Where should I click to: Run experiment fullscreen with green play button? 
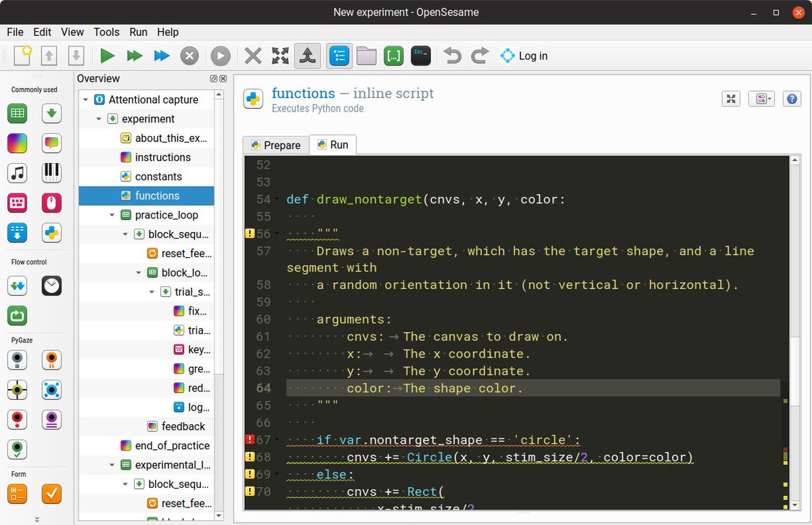pos(107,55)
